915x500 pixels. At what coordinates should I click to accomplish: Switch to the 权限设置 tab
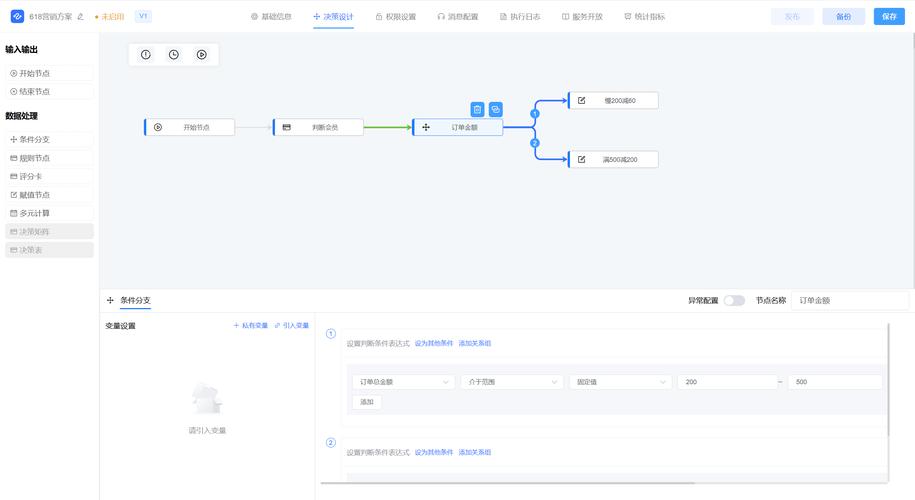[x=396, y=17]
